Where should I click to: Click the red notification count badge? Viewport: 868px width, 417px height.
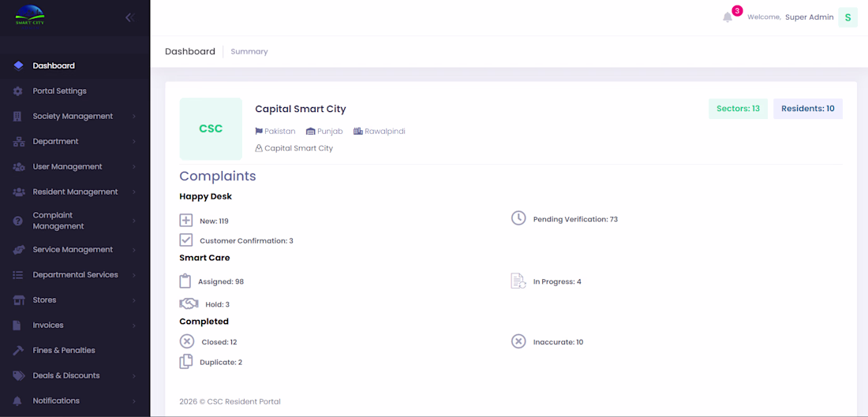(737, 10)
